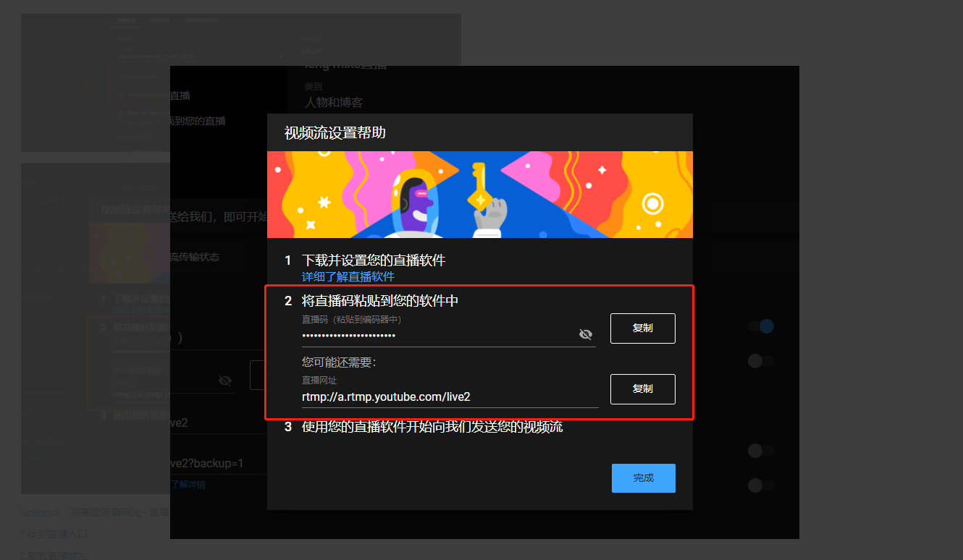Click the 直播网址 field label
963x560 pixels.
(x=319, y=380)
